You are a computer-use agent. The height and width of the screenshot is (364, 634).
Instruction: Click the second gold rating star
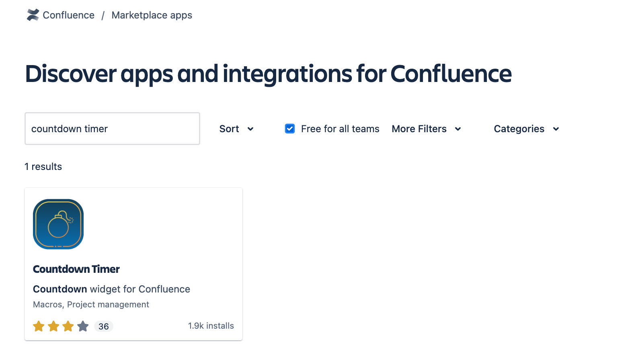[53, 326]
